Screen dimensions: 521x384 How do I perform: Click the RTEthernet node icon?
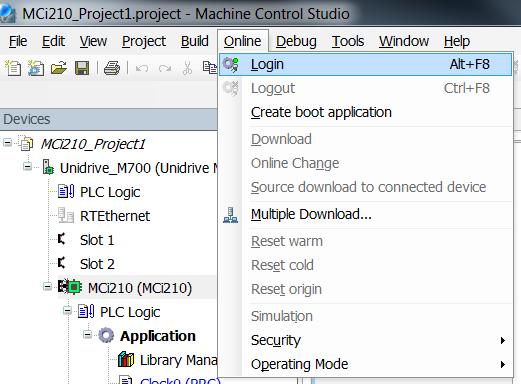[x=66, y=215]
